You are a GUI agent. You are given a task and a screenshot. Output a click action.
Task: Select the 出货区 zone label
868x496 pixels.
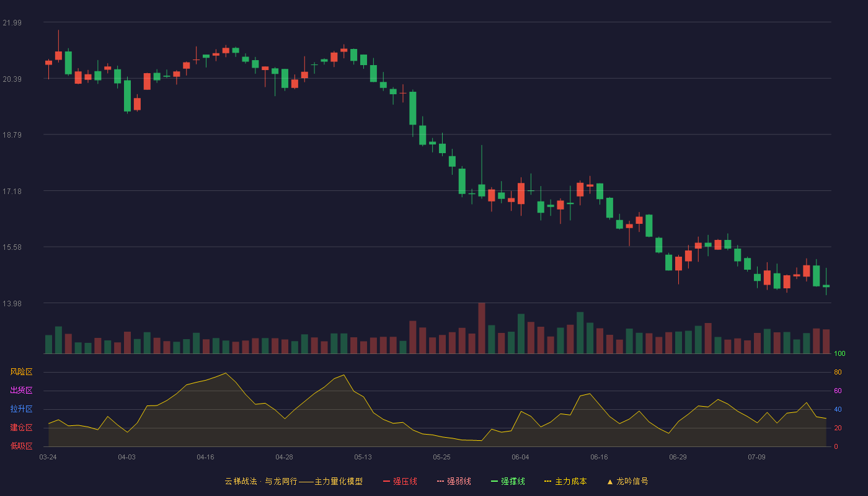(x=21, y=391)
